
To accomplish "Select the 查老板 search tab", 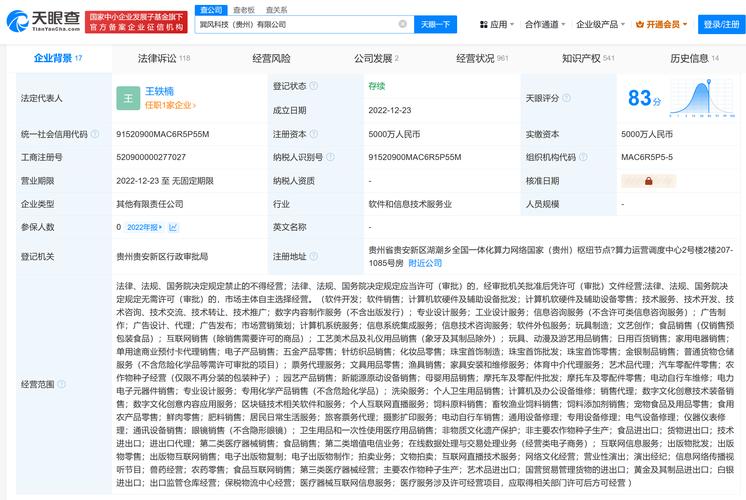I will 244,10.
